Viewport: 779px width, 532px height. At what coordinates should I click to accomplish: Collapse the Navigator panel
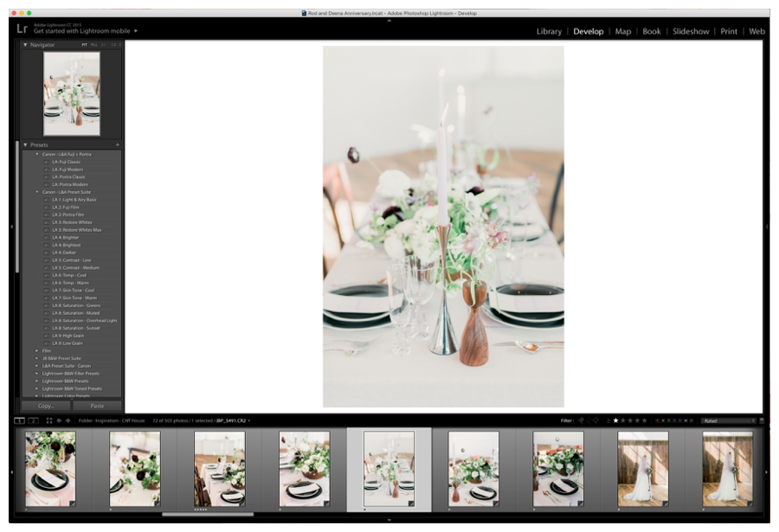click(25, 45)
